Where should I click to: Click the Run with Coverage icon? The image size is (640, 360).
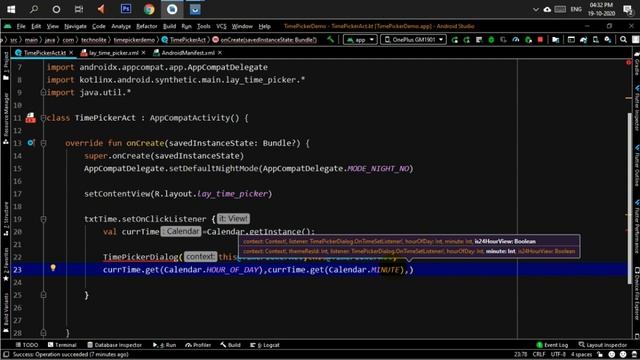503,40
